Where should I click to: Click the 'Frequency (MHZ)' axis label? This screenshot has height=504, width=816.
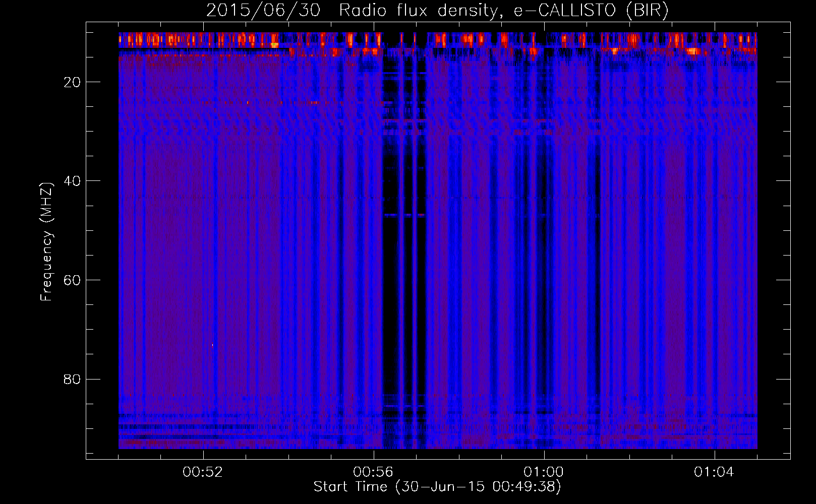[x=46, y=242]
